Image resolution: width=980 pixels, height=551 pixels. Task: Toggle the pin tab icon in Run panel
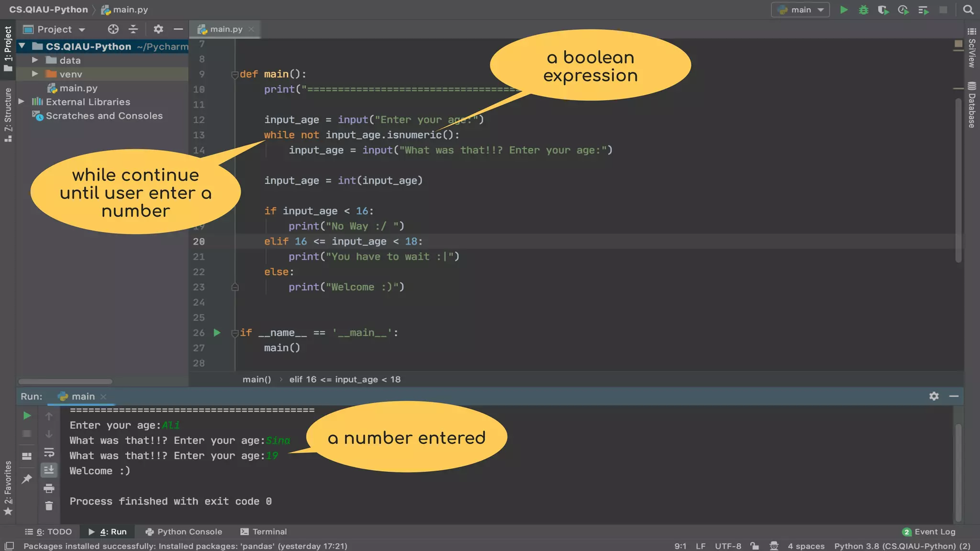click(x=27, y=478)
